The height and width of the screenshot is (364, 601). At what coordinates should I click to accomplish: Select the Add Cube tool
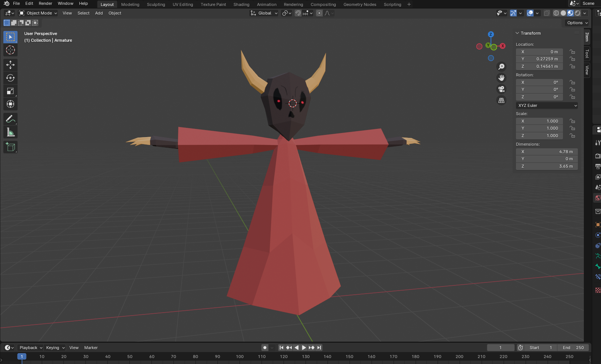10,147
